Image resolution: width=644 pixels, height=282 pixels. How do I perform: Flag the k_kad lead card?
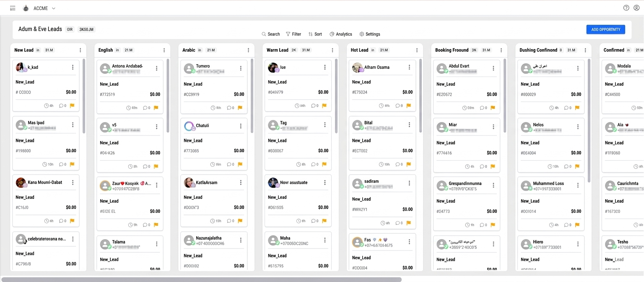tap(72, 106)
